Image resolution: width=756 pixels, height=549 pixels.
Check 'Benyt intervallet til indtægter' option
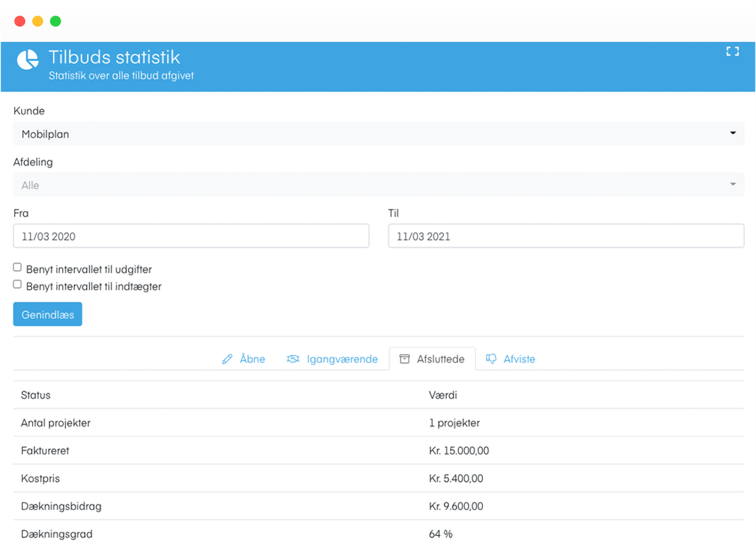pyautogui.click(x=17, y=285)
